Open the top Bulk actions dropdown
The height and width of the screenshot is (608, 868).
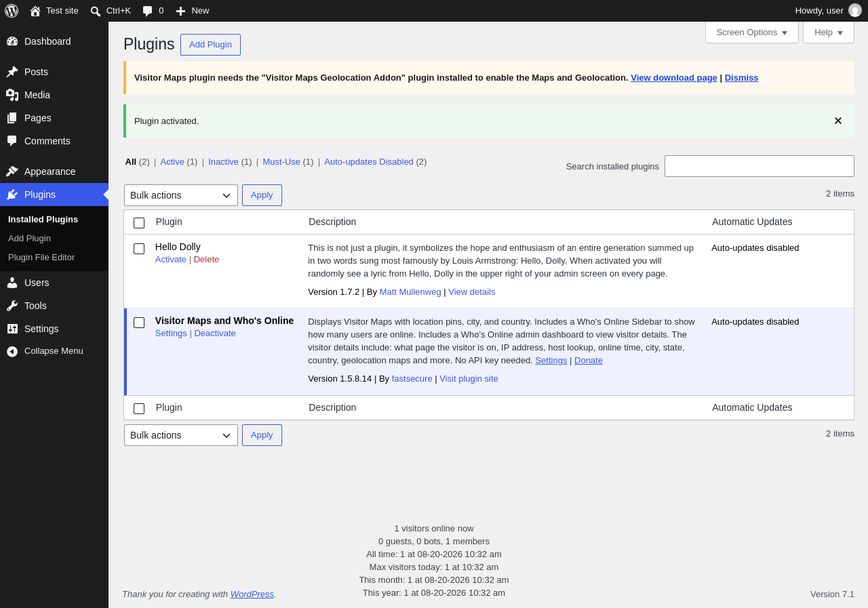[x=181, y=195]
